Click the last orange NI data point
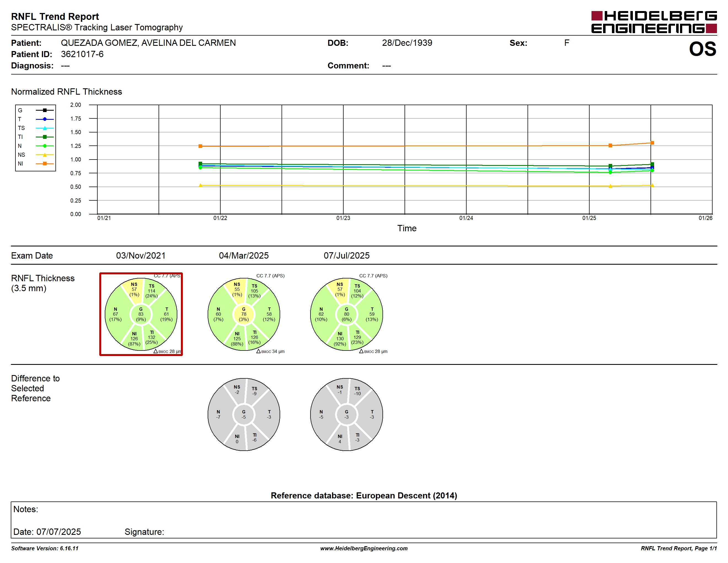728x563 pixels. (x=652, y=143)
